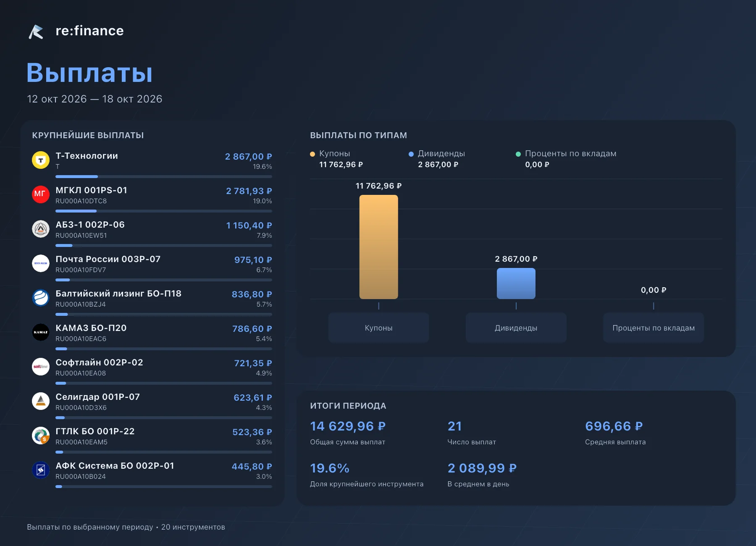Viewport: 756px width, 546px height.
Task: Click the 11 762,96 ₽ label above Купоны bar
Action: 378,186
